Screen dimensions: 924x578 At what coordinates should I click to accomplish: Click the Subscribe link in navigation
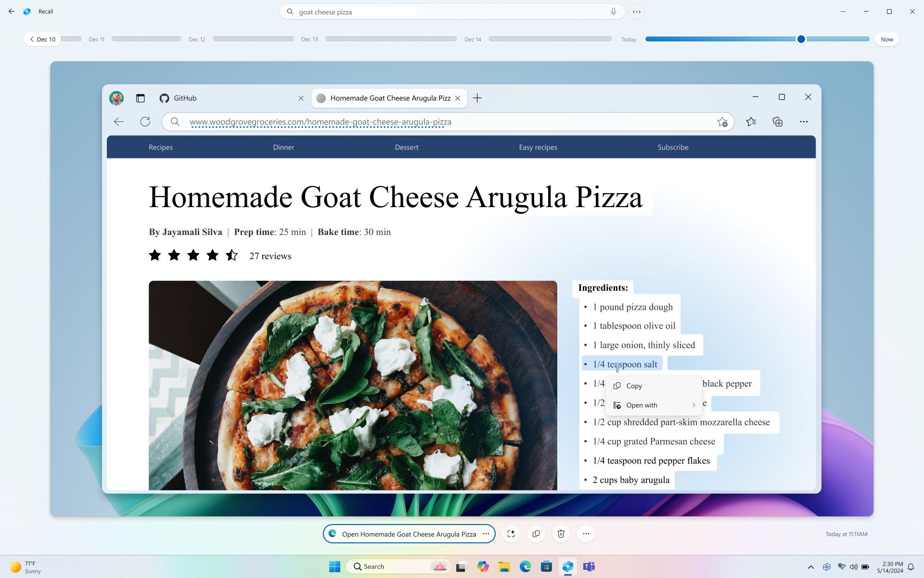(672, 146)
